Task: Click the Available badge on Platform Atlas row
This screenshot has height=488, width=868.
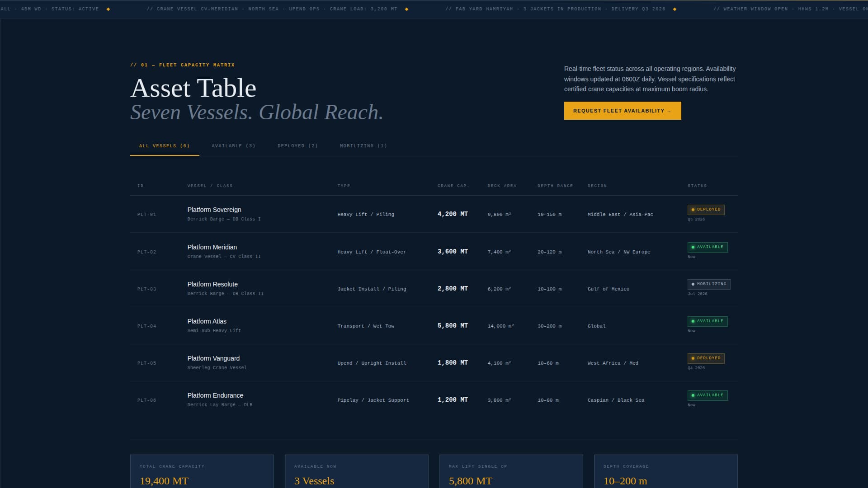Action: pos(707,321)
